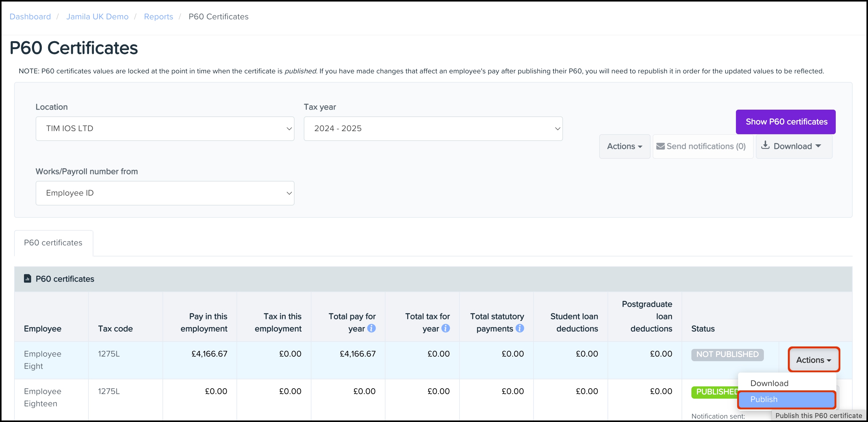
Task: Click info icon beside Total tax for year
Action: tap(445, 328)
